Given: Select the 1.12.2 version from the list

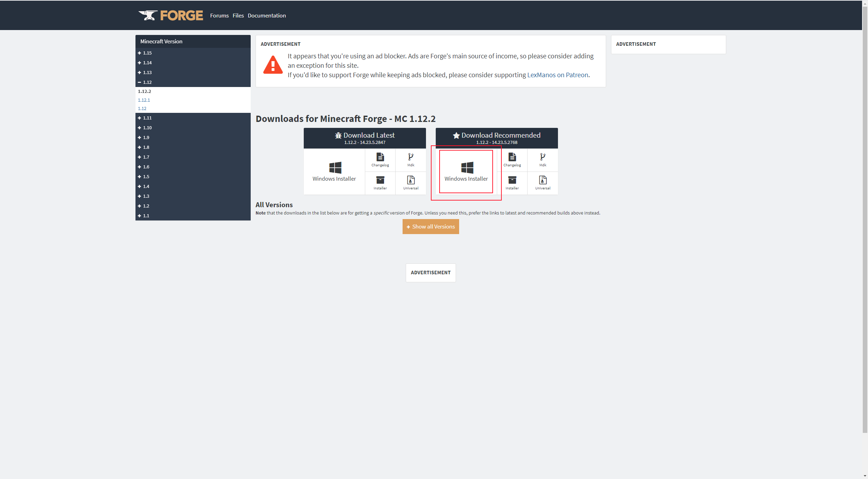Looking at the screenshot, I should [x=144, y=91].
